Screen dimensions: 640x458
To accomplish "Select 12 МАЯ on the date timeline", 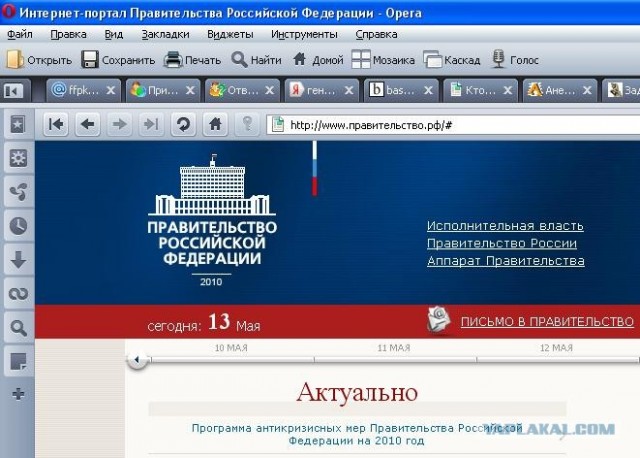I will (x=556, y=348).
